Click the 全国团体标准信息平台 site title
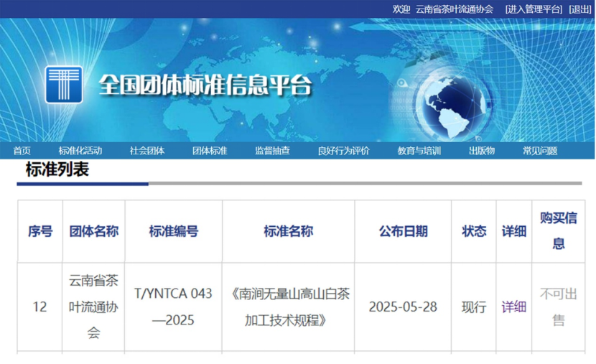Image resolution: width=596 pixels, height=364 pixels. [x=205, y=85]
